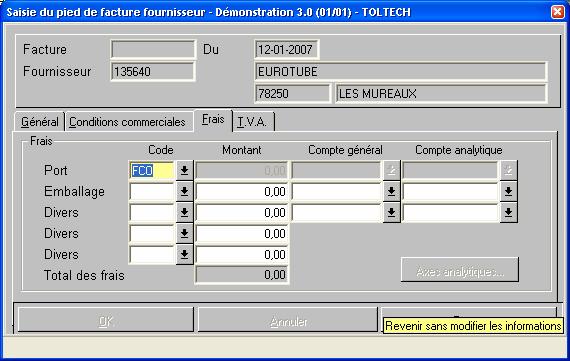This screenshot has width=570, height=361.
Task: Click the Emballage montant field
Action: tap(242, 191)
